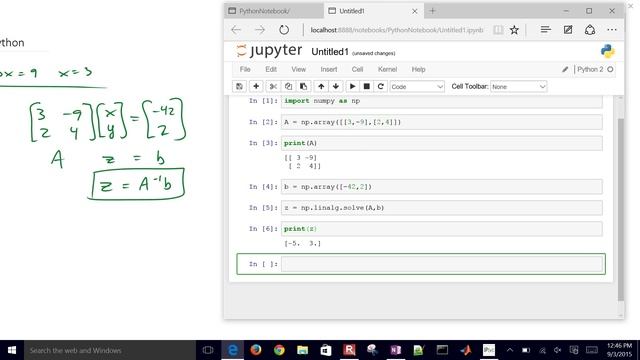Make a web note with pen icon
Viewport: 640px width, 360px height.
[568, 29]
